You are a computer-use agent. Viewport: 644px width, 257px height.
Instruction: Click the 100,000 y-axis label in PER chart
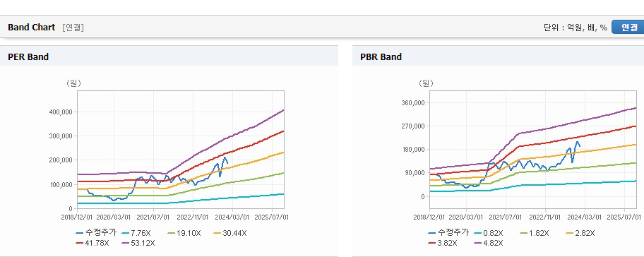[x=62, y=184]
